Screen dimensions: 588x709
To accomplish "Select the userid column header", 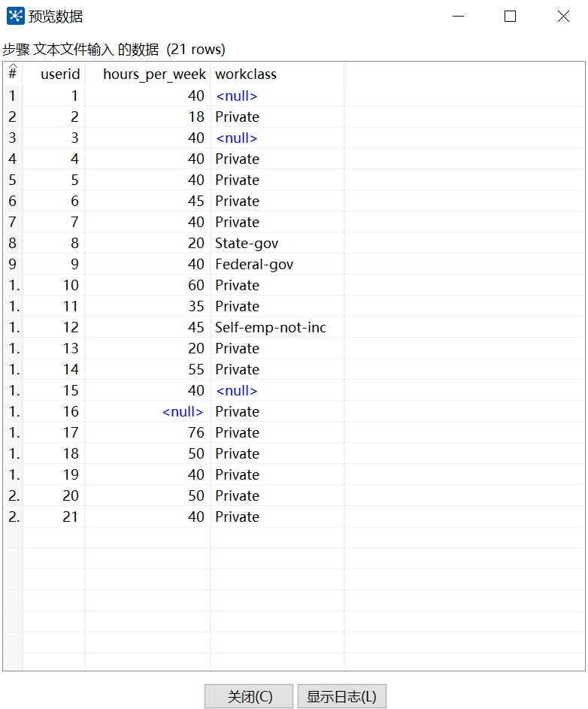I will (x=54, y=74).
